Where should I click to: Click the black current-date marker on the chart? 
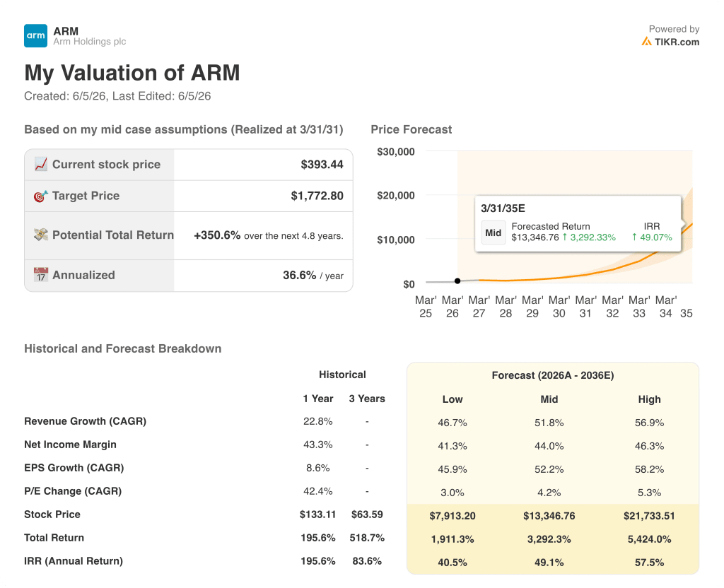[x=457, y=281]
